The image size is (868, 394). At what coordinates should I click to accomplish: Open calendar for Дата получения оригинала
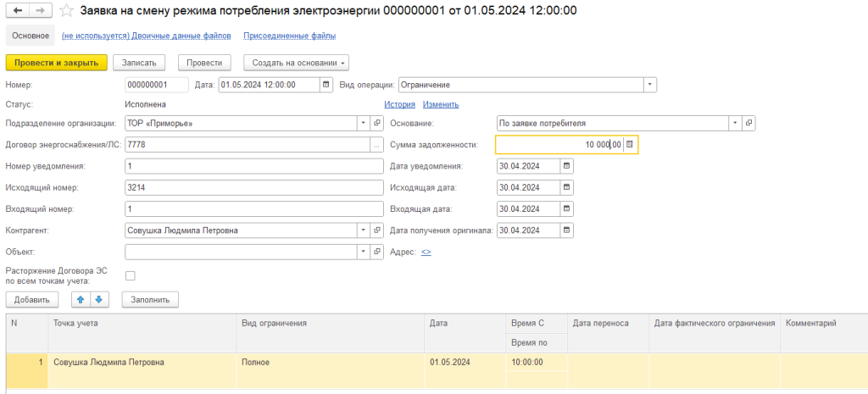click(567, 230)
